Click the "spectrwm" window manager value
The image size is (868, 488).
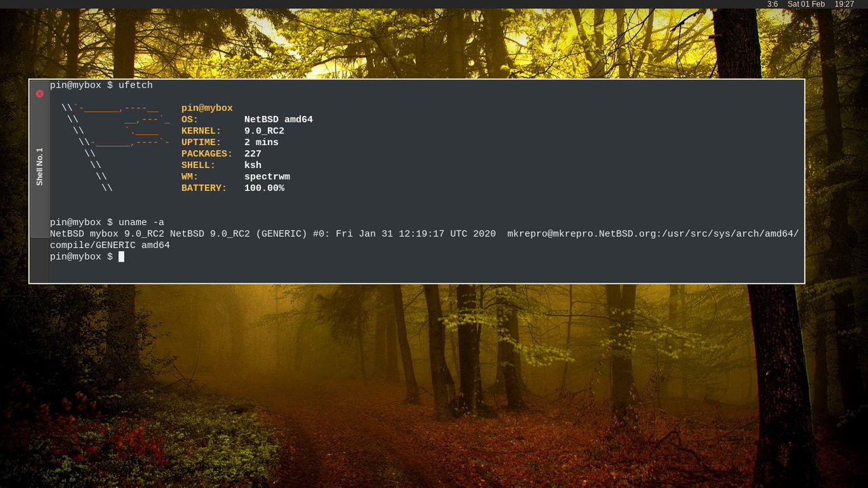pos(267,177)
